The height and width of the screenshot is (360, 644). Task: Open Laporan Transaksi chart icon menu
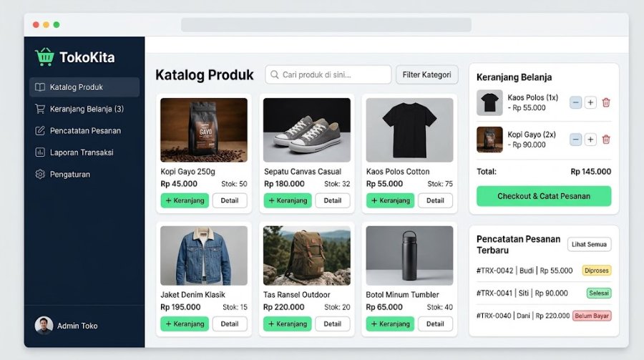click(x=40, y=152)
